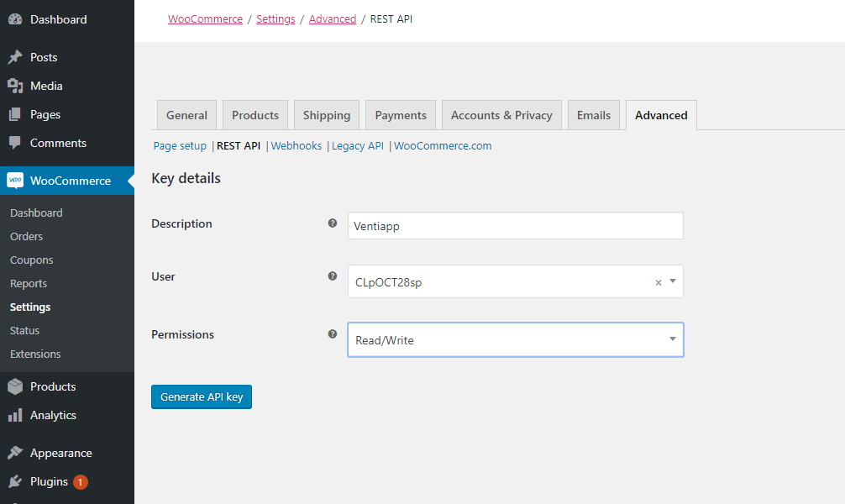This screenshot has height=504, width=845.
Task: Click the help icon next to Permissions
Action: (x=333, y=334)
